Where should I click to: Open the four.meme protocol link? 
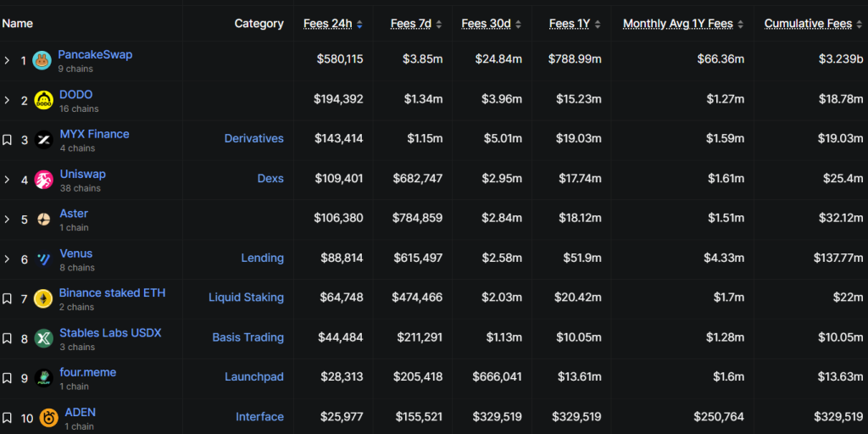[87, 373]
